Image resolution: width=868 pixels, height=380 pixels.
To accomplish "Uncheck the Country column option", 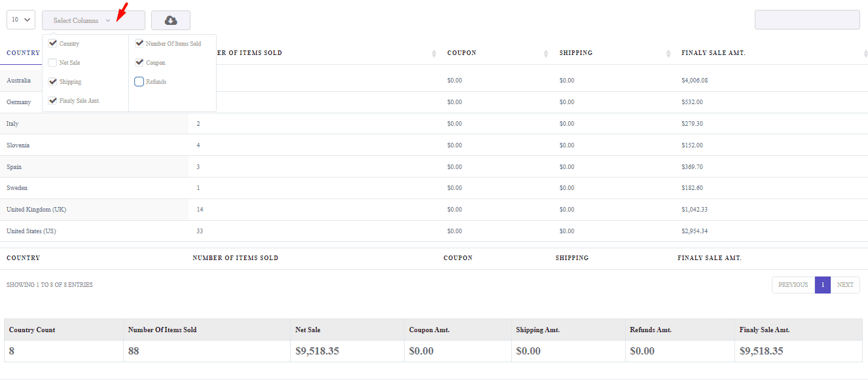I will [x=53, y=43].
